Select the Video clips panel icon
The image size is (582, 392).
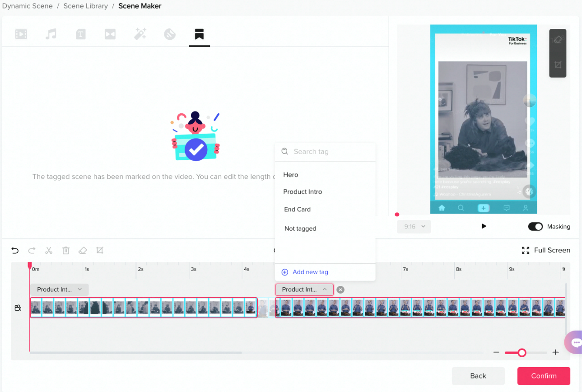[21, 34]
